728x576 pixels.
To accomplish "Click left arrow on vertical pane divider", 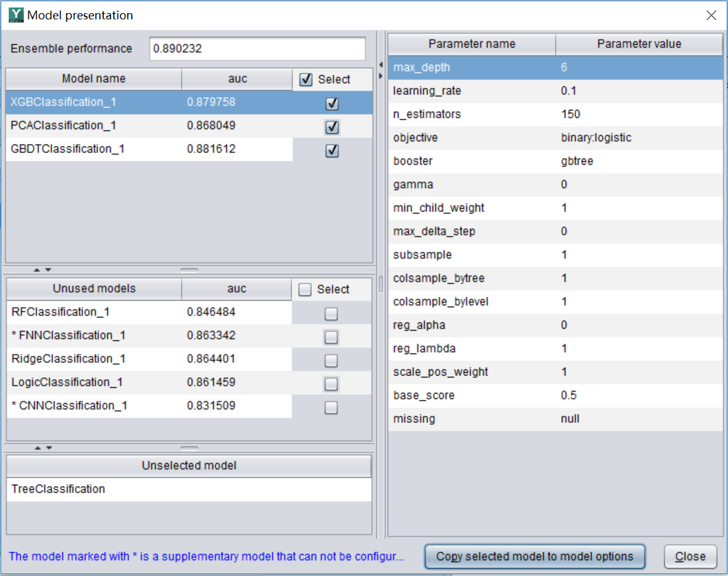I will [381, 64].
